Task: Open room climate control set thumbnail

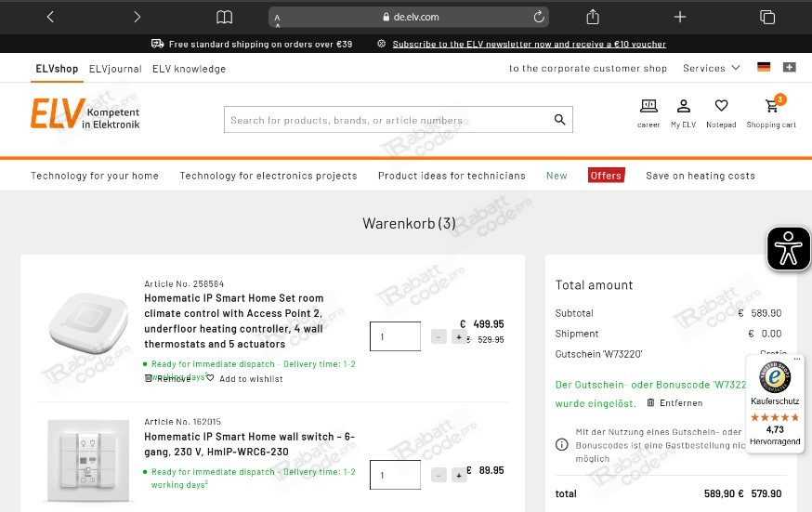Action: click(x=88, y=323)
